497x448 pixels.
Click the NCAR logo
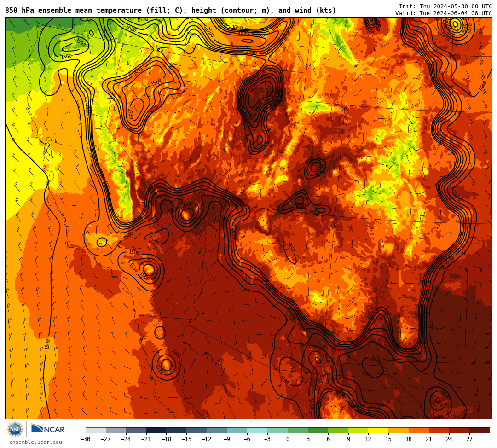(48, 429)
